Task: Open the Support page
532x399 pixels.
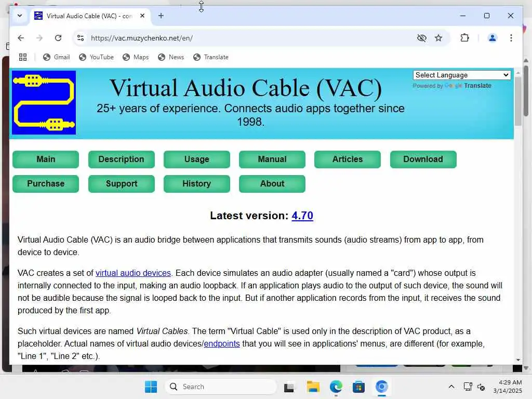Action: click(121, 183)
